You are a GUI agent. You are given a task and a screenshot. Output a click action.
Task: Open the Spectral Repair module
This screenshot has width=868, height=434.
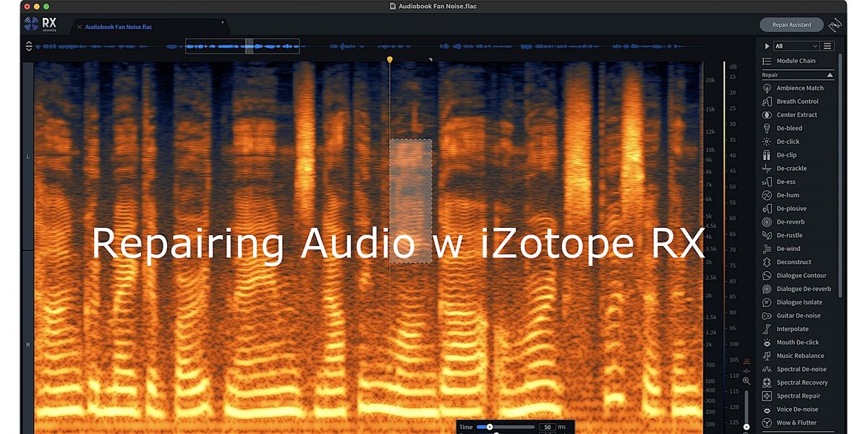792,396
